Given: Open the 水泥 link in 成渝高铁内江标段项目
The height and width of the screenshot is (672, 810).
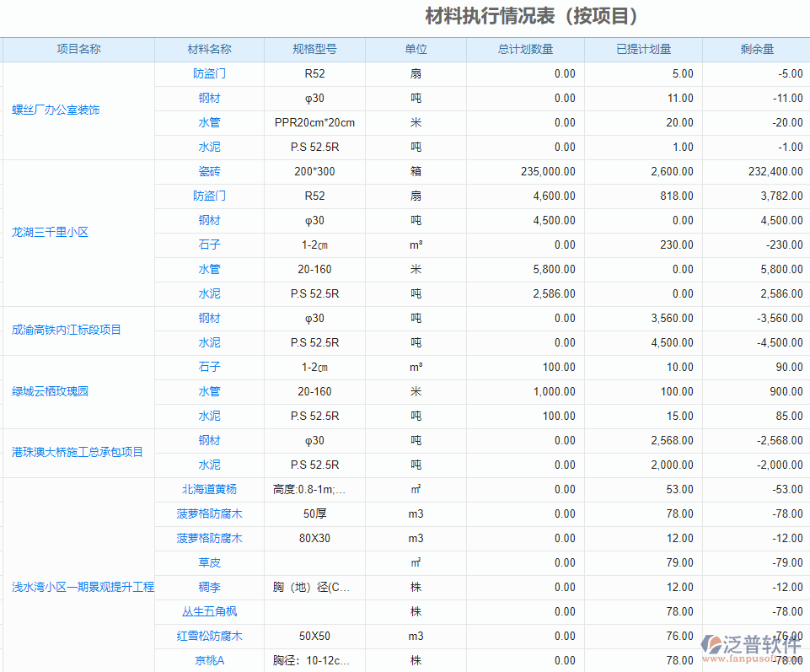Looking at the screenshot, I should coord(207,342).
